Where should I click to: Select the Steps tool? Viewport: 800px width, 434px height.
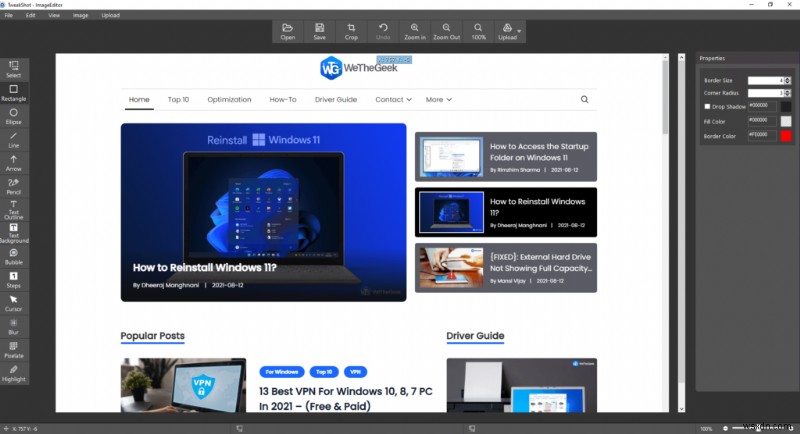14,280
